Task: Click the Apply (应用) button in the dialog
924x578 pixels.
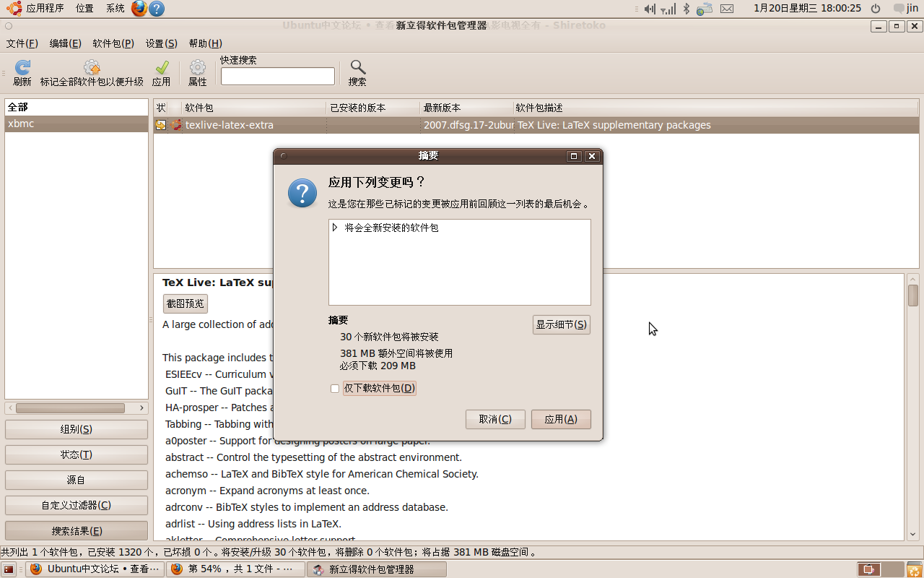Action: coord(561,419)
